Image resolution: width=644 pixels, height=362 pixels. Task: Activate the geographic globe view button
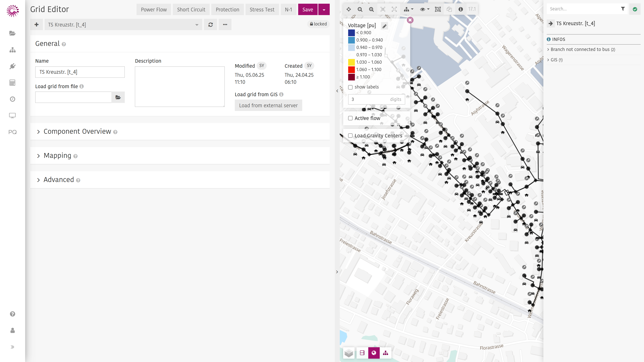click(374, 353)
